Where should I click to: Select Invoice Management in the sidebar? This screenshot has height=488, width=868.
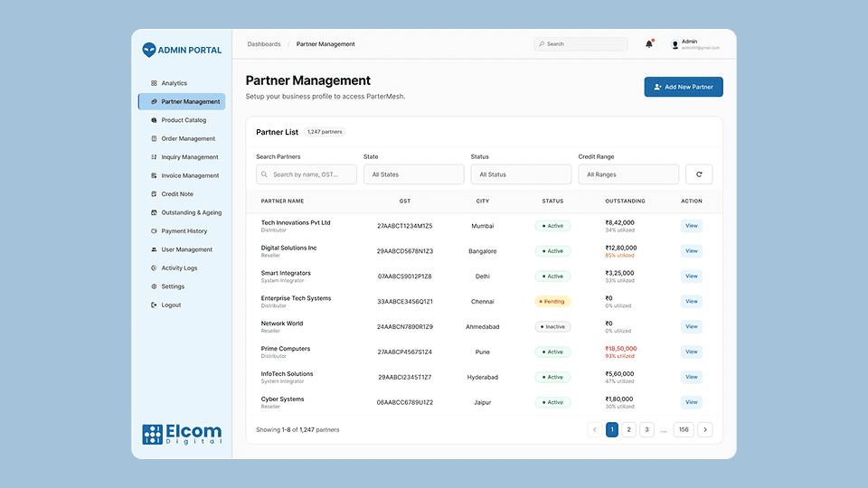(190, 176)
